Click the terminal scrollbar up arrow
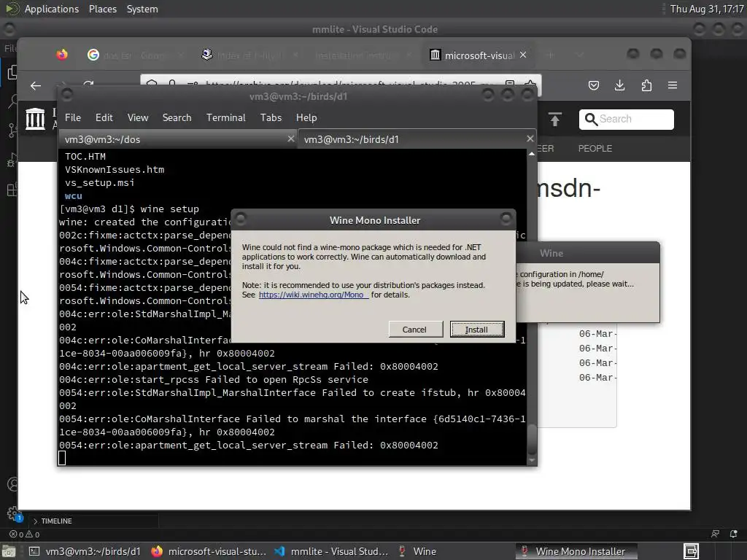Screen dimensions: 747x560 (x=532, y=154)
